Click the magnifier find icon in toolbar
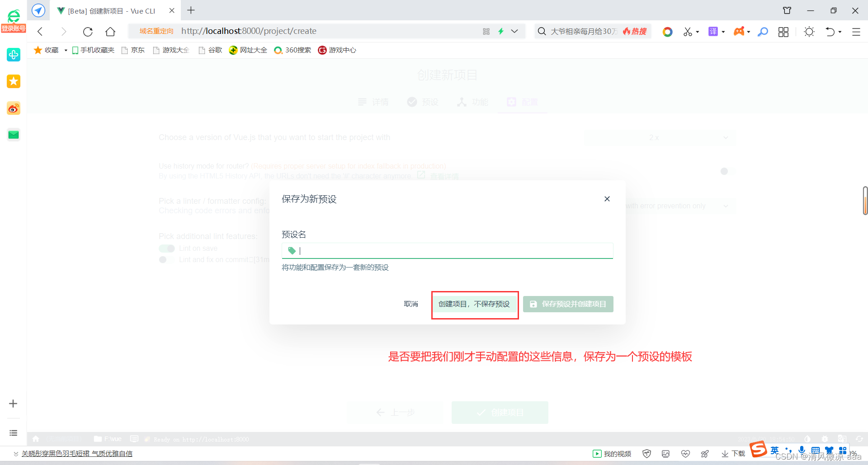 pyautogui.click(x=763, y=32)
